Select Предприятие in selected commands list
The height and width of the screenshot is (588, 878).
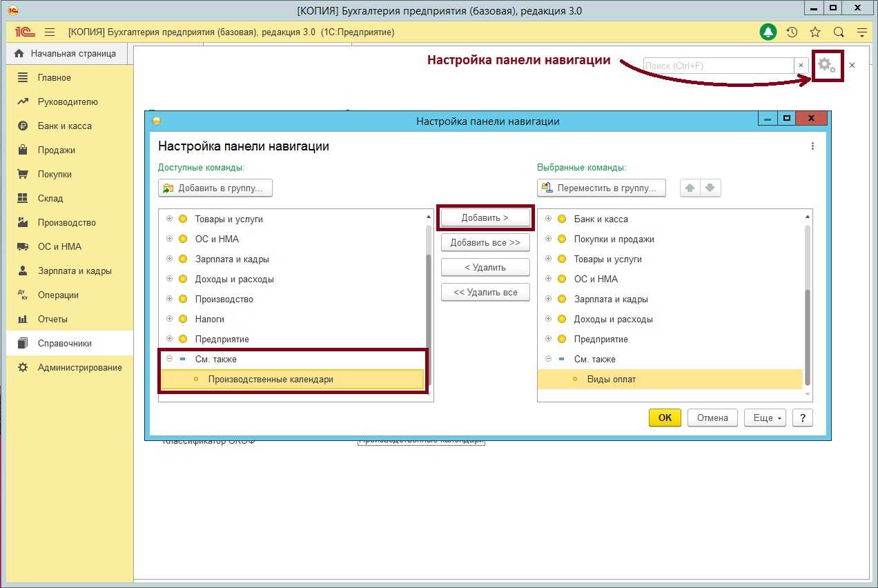(x=601, y=339)
